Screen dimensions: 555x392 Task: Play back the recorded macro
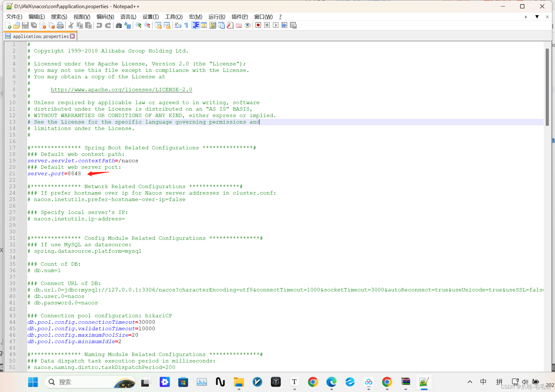pos(276,26)
